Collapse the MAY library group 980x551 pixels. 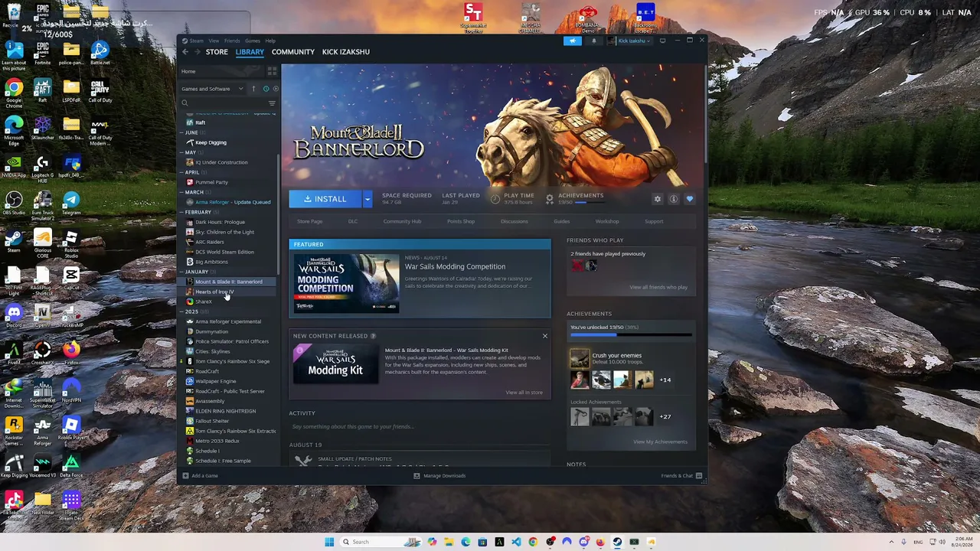190,152
